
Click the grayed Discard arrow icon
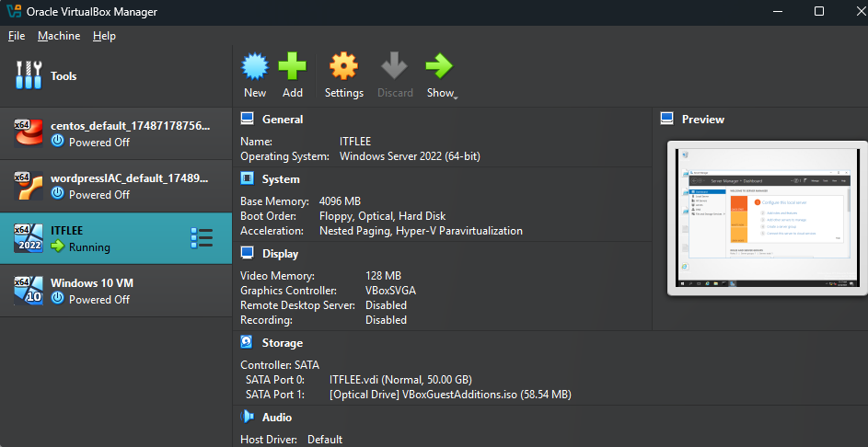(x=395, y=67)
